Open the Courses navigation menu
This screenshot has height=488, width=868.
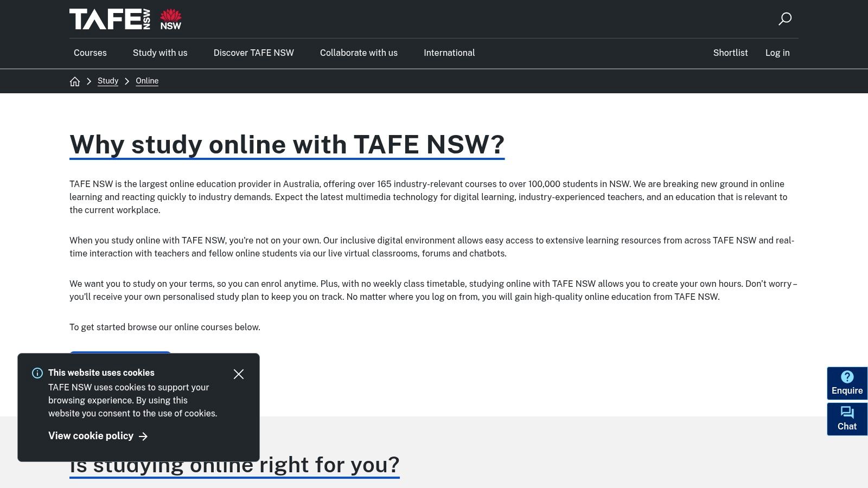(90, 53)
